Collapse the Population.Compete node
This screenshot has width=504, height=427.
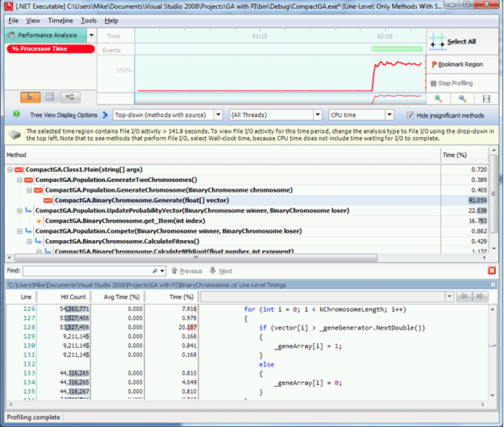point(19,231)
